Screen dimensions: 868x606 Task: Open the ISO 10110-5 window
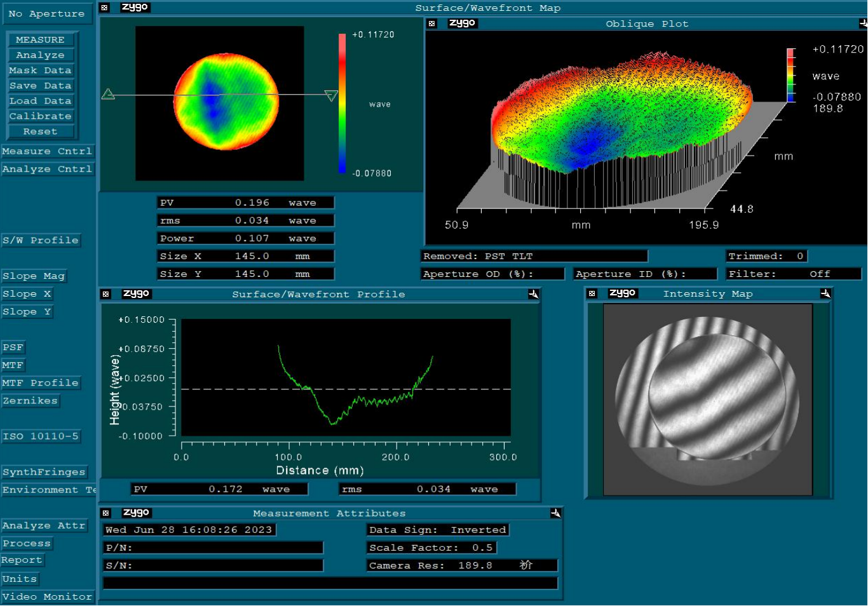41,436
